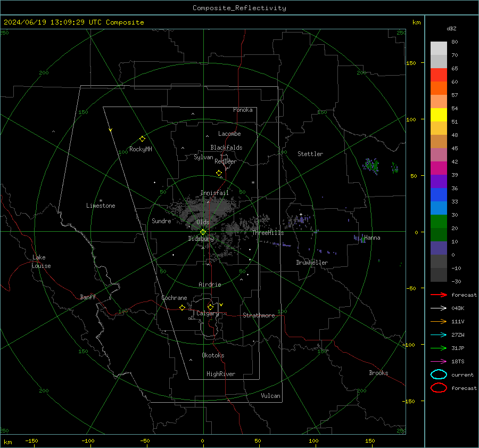
Task: Pick the lightest gray swatch atop dBZ scale
Action: (439, 48)
